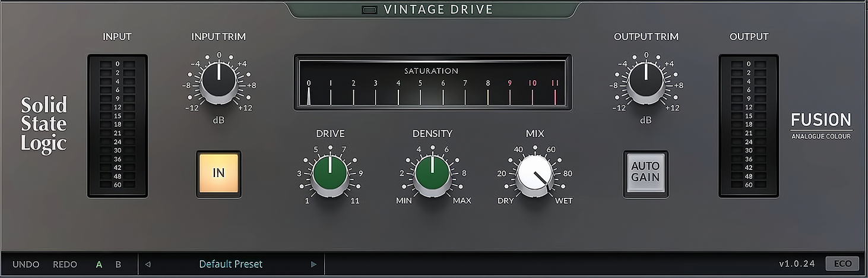Open the Default Preset menu
Image resolution: width=868 pixels, height=278 pixels.
[230, 264]
